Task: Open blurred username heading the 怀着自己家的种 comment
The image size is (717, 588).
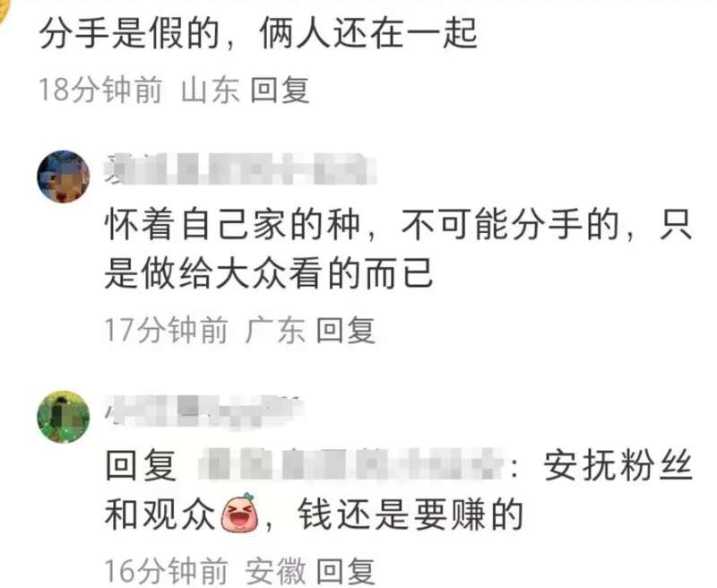Action: 240,169
